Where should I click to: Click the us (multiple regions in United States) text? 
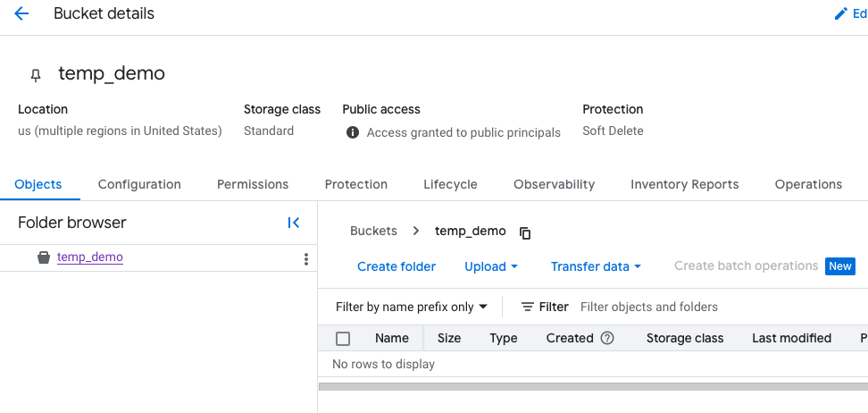coord(120,131)
